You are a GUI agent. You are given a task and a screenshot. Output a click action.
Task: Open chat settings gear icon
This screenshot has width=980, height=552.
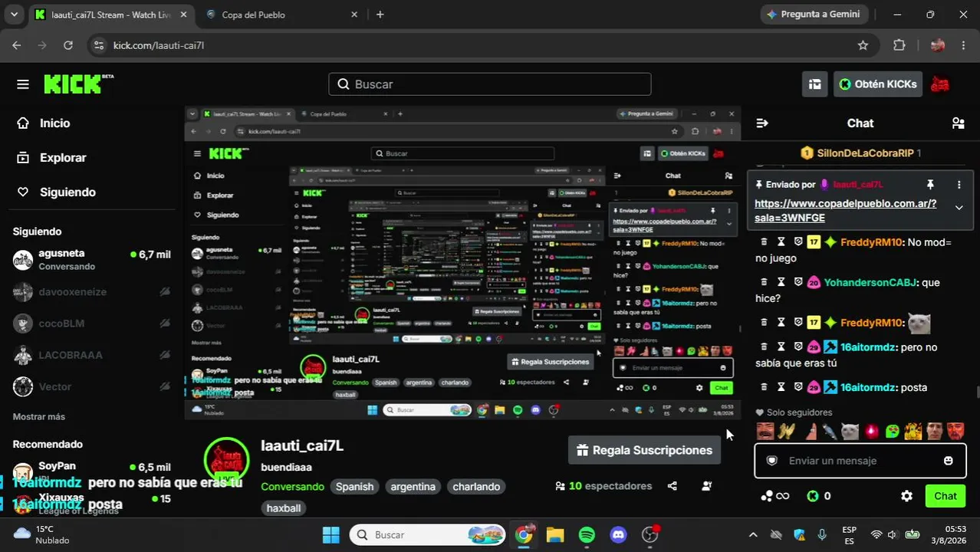point(906,496)
